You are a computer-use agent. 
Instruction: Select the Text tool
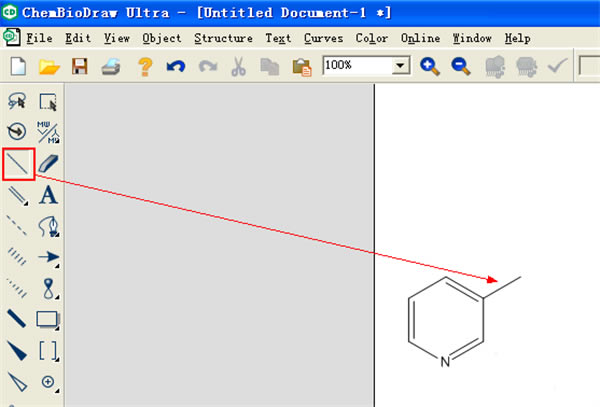48,194
